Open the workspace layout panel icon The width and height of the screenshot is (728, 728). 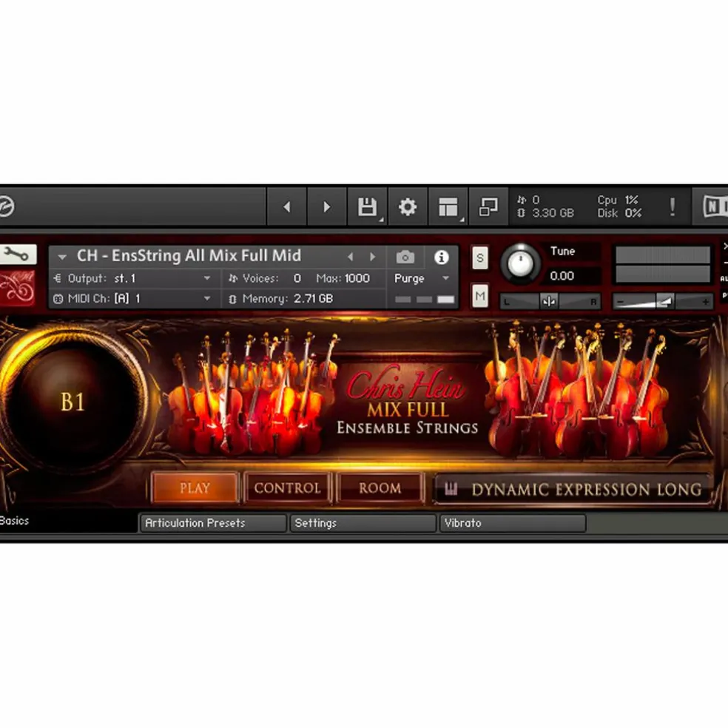coord(448,206)
